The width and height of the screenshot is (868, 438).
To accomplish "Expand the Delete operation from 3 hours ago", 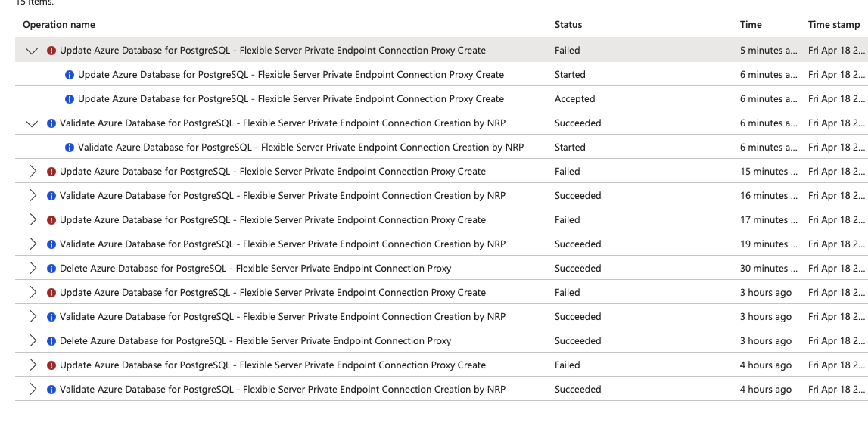I will point(33,341).
